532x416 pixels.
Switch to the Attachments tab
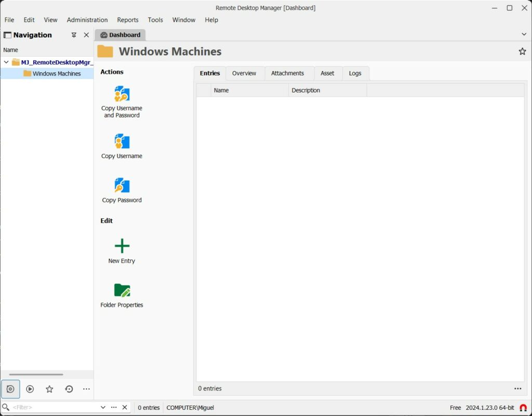(x=289, y=73)
